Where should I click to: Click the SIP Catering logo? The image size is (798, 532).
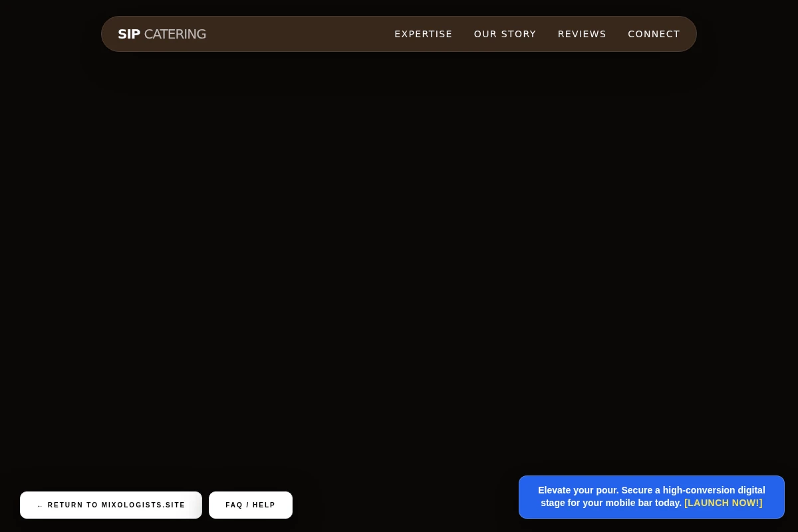coord(162,34)
